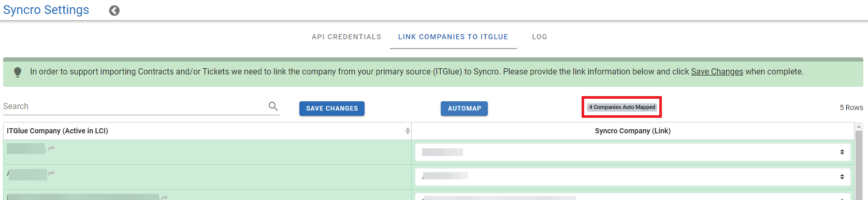
Task: Select Link Companies to ITGlue tab
Action: click(x=453, y=37)
